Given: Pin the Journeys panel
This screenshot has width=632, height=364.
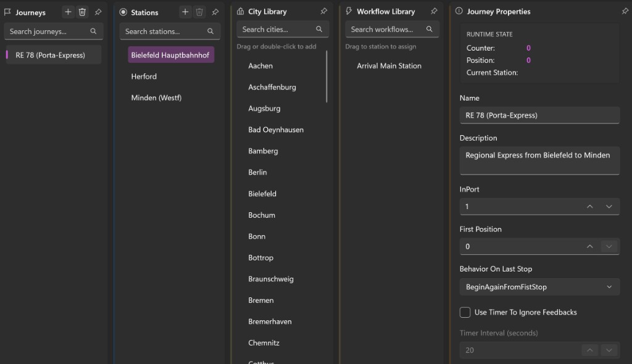Looking at the screenshot, I should point(98,12).
